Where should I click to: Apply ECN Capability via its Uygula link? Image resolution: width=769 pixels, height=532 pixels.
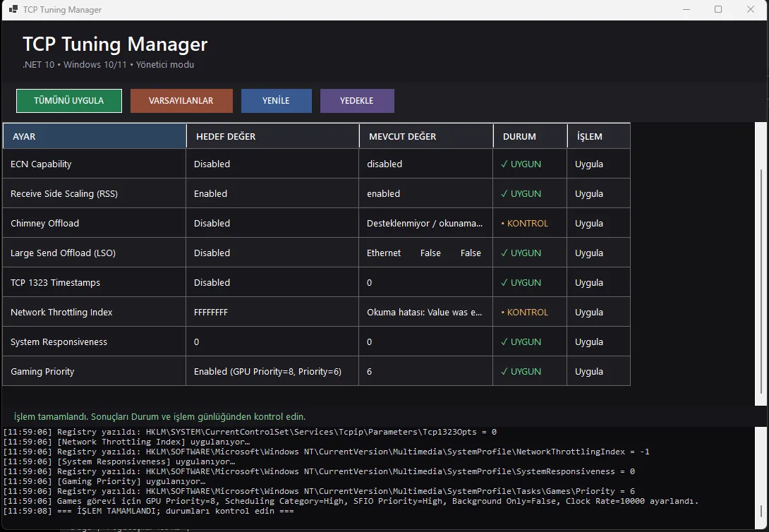[589, 164]
